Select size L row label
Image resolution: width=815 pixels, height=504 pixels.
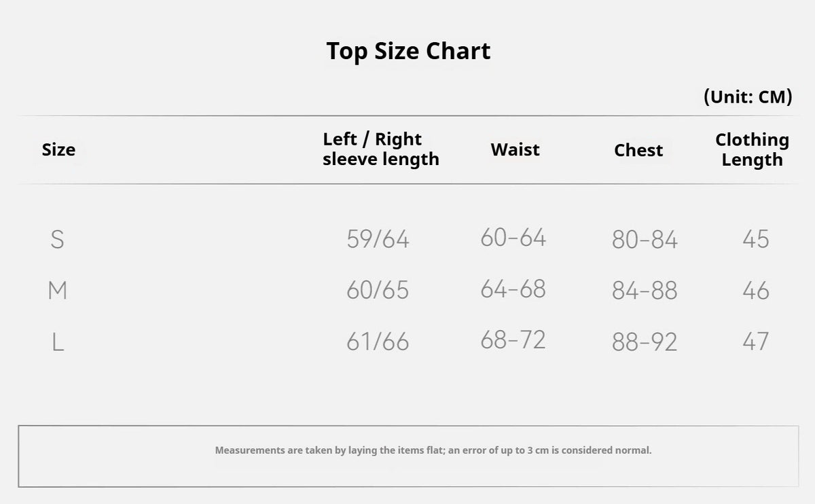click(58, 342)
